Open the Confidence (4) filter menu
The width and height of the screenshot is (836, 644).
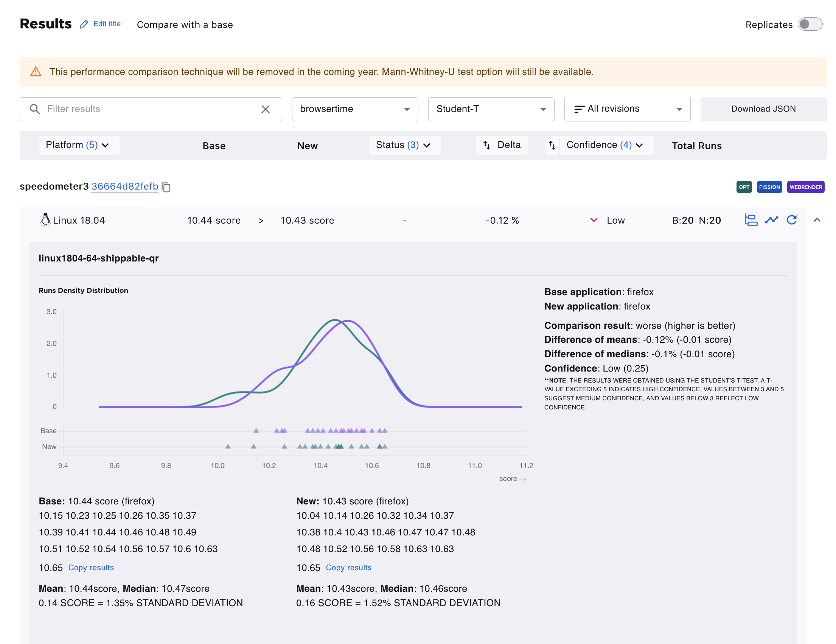point(605,145)
